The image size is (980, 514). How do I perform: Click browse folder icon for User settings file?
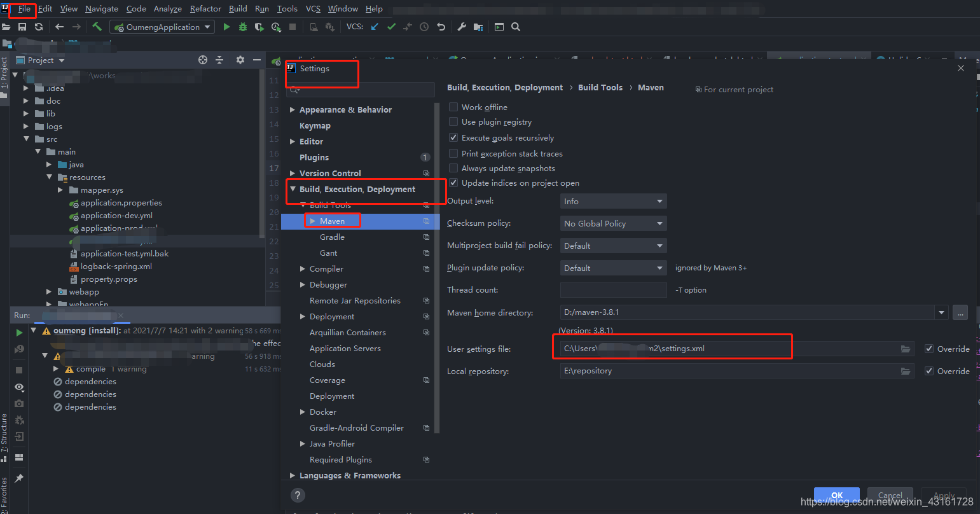click(906, 349)
